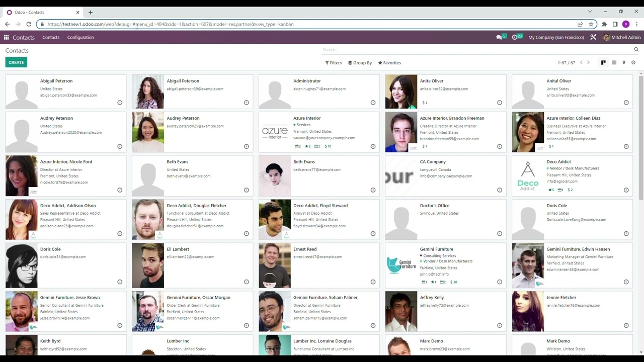The width and height of the screenshot is (644, 362).
Task: Click the Contacts app title
Action: 24,37
